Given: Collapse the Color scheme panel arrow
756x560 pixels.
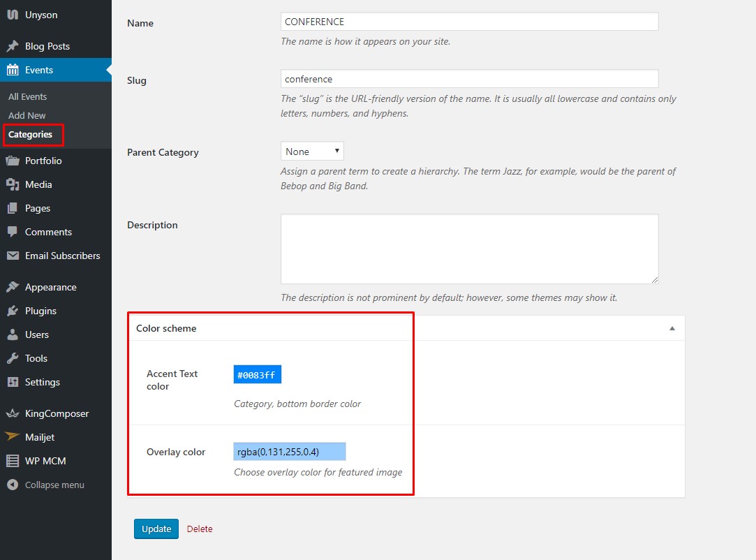Looking at the screenshot, I should [672, 328].
